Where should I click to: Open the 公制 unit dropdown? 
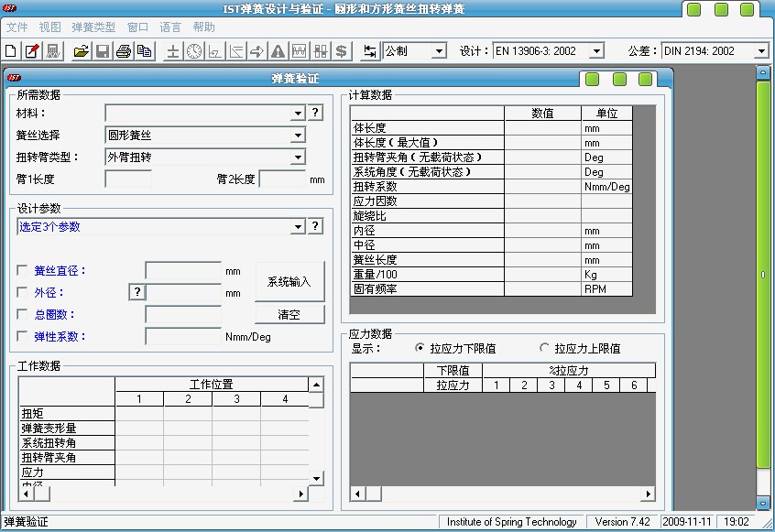[x=439, y=51]
